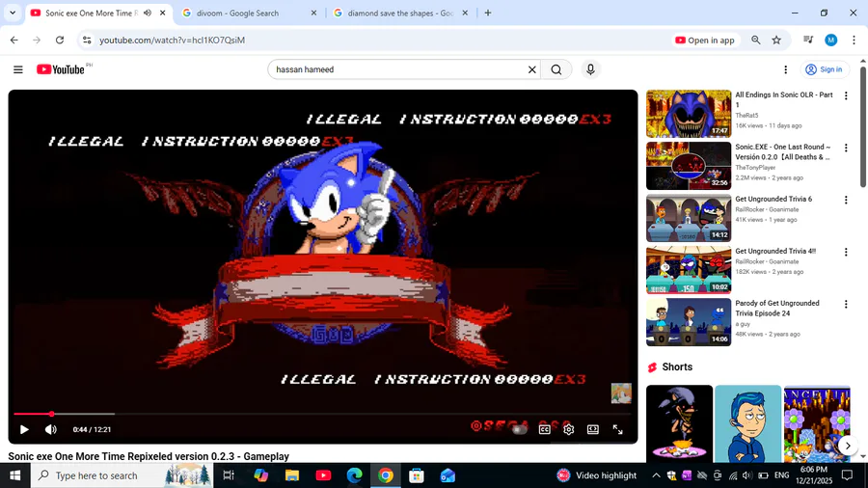Turn on closed captions in the player

(x=545, y=429)
